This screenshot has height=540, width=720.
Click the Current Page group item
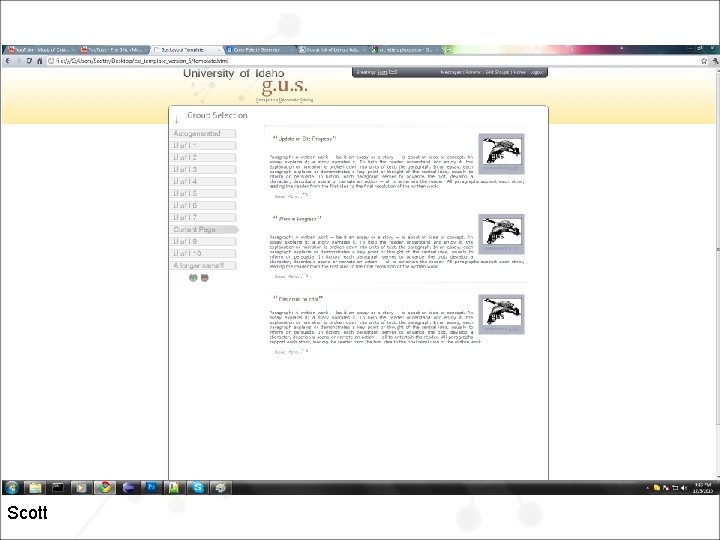pos(205,230)
